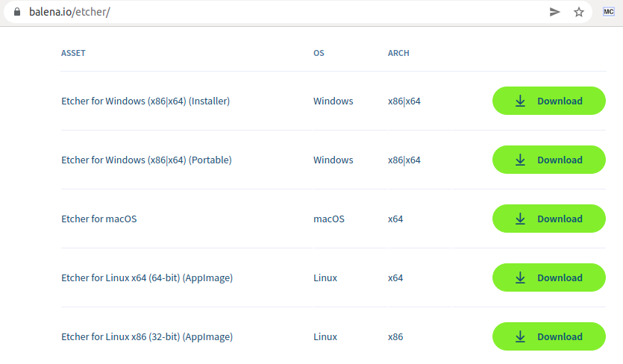Click download arrow icon for Windows Installer
The image size is (623, 364).
(520, 101)
